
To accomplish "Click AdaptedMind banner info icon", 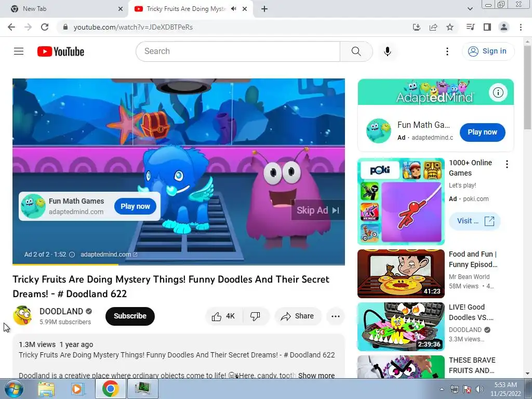I will click(498, 92).
